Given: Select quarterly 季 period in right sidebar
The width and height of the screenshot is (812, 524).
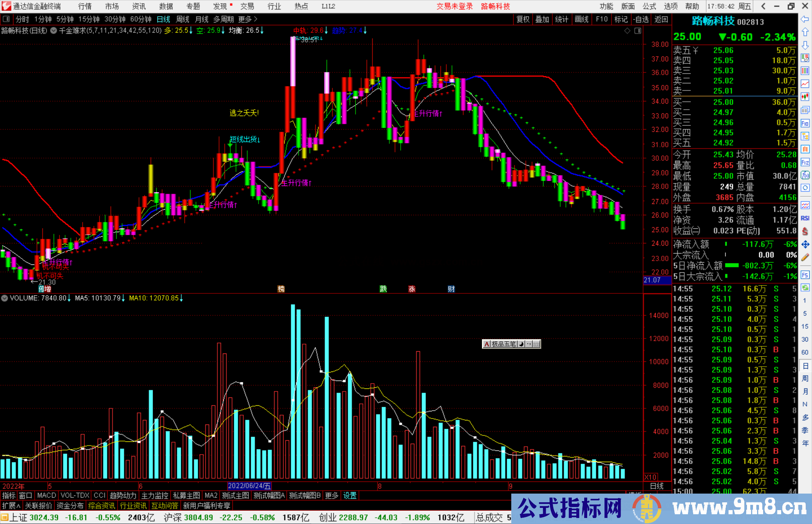Looking at the screenshot, I should (x=805, y=430).
